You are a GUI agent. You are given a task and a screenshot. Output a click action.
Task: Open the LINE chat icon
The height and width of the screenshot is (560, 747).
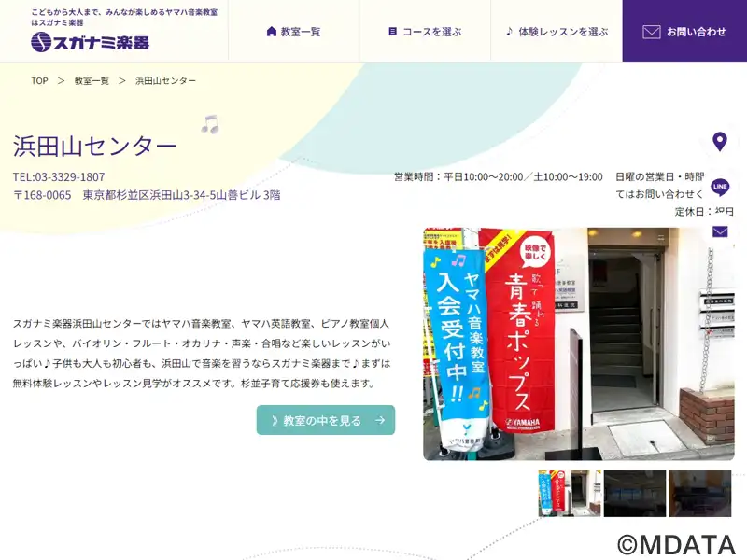pyautogui.click(x=720, y=187)
